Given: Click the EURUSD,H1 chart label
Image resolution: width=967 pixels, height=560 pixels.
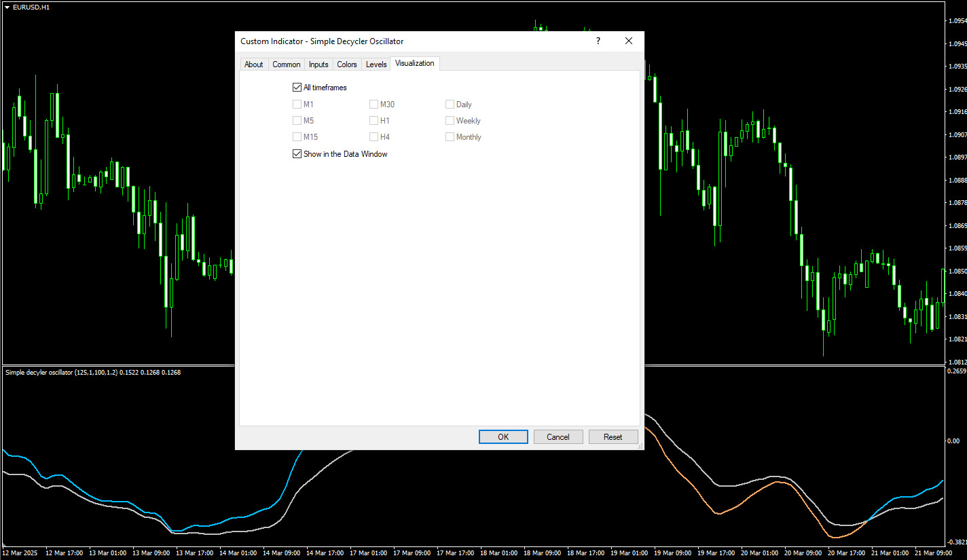Looking at the screenshot, I should pyautogui.click(x=31, y=7).
